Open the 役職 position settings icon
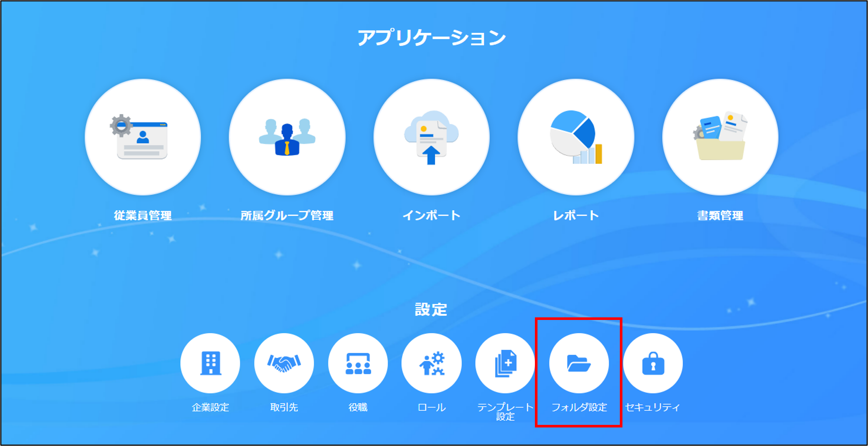The image size is (868, 446). click(358, 363)
